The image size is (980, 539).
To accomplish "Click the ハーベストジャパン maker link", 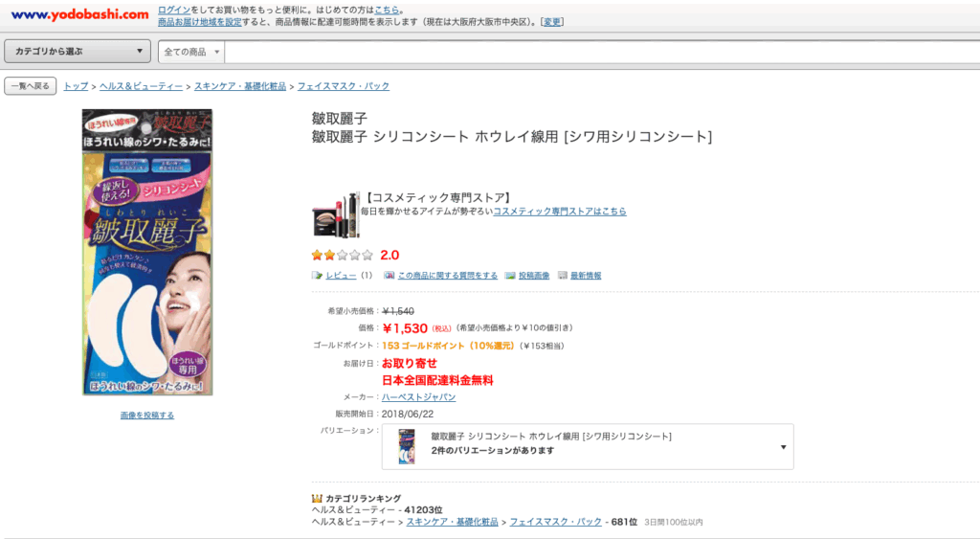I will click(419, 397).
